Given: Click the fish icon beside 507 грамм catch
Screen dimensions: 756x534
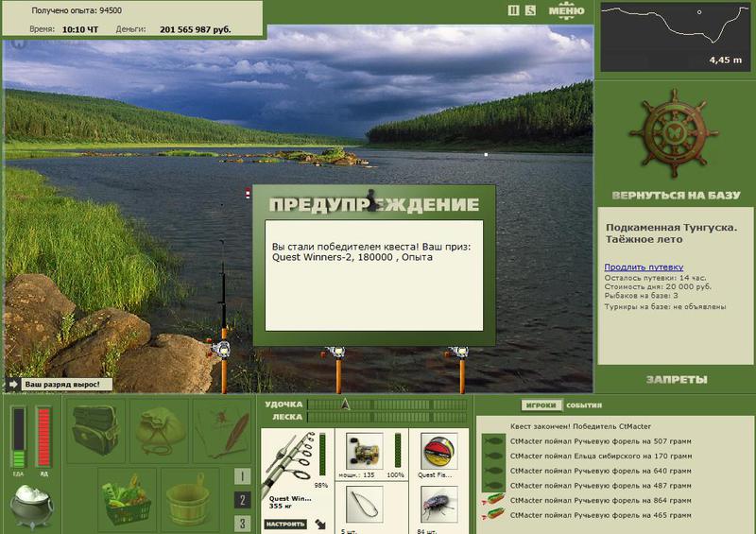Looking at the screenshot, I should tap(492, 440).
